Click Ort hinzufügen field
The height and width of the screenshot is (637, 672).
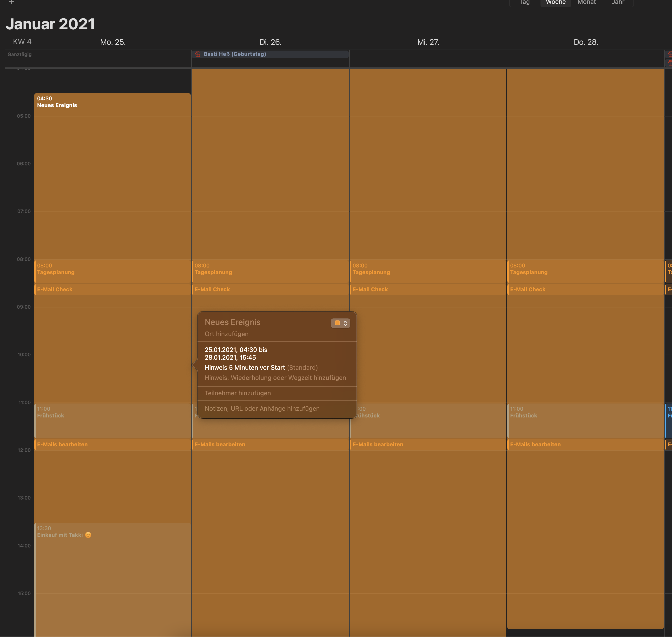227,334
